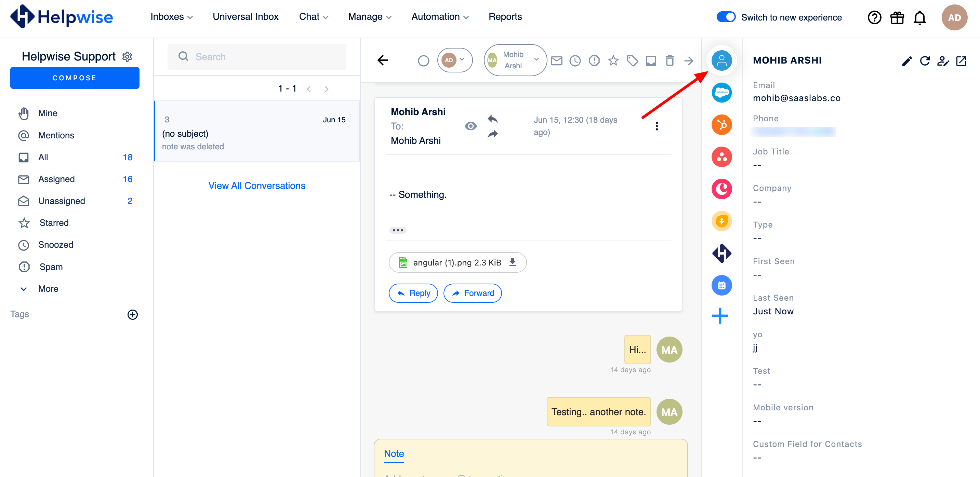Toggle Switch to new experience
This screenshot has height=477, width=980.
click(726, 17)
